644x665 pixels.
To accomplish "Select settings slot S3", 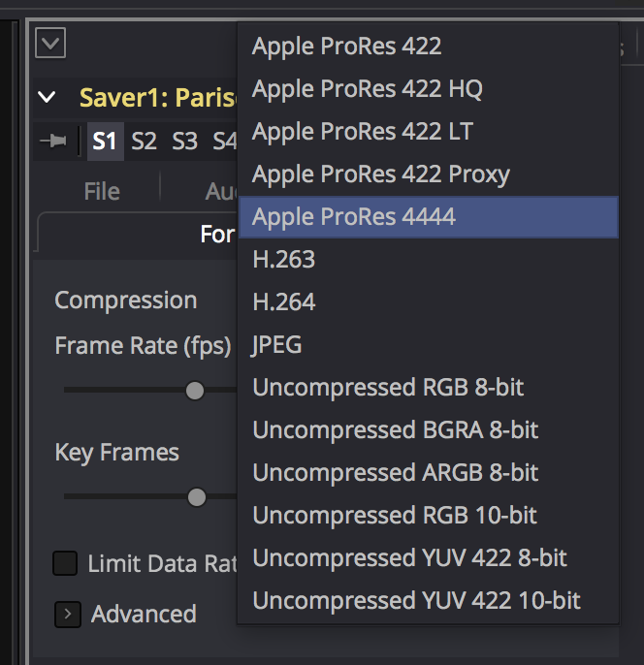I will click(x=184, y=142).
